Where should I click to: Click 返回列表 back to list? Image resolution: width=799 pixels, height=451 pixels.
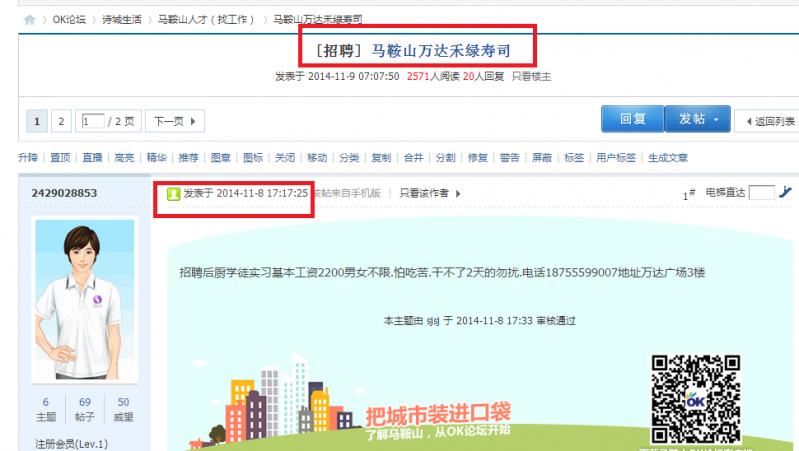(769, 121)
